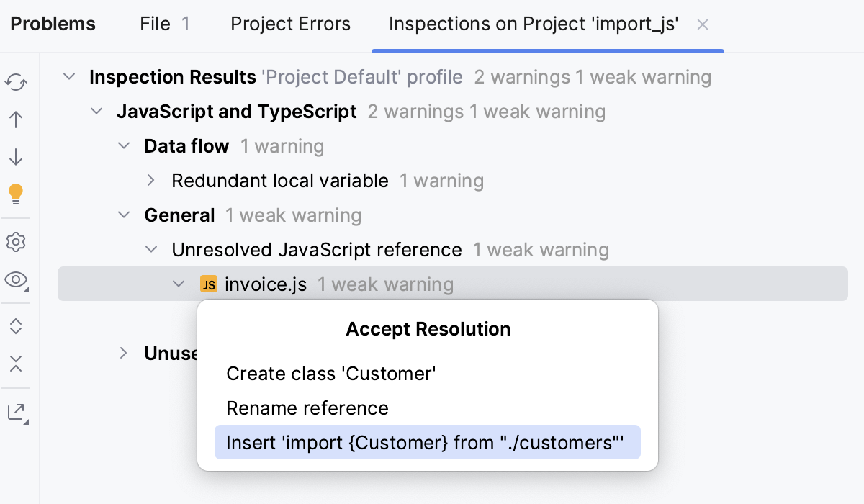The height and width of the screenshot is (504, 864).
Task: Open the File tab
Action: (164, 24)
